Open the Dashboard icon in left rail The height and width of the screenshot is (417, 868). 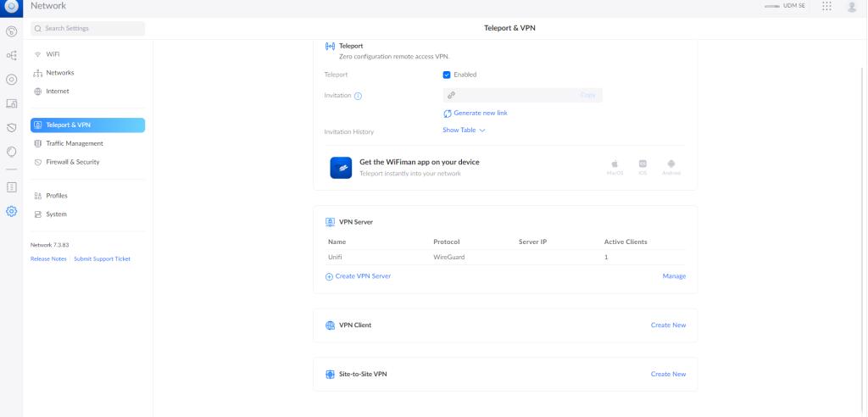(x=12, y=32)
